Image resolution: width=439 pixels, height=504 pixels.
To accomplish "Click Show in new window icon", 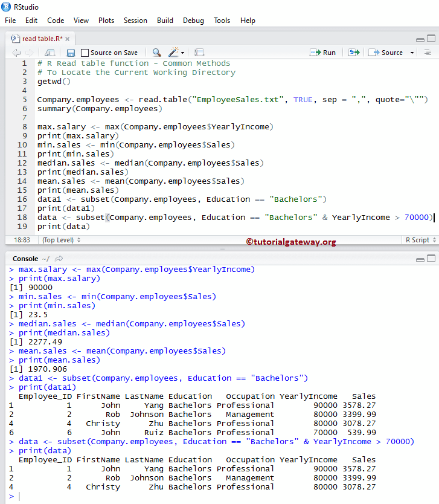I will (50, 53).
